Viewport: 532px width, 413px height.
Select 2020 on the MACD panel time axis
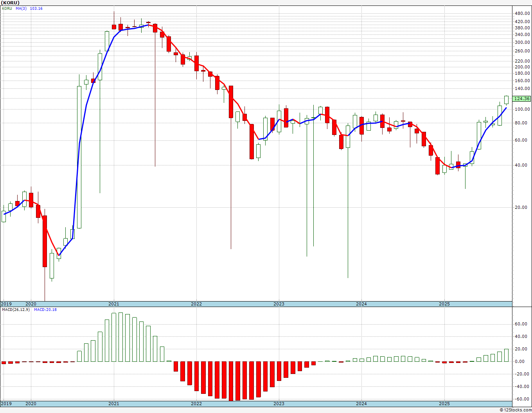[31, 404]
